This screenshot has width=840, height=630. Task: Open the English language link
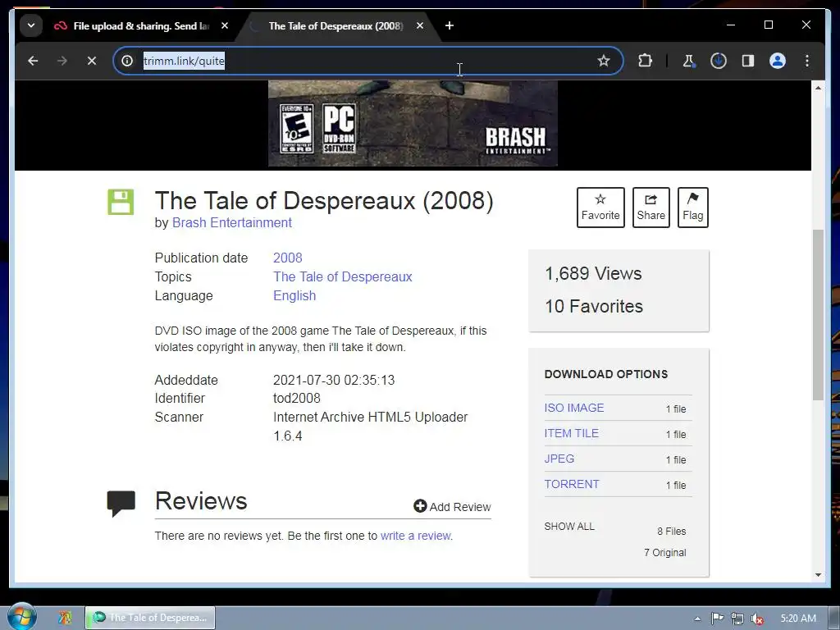click(294, 295)
